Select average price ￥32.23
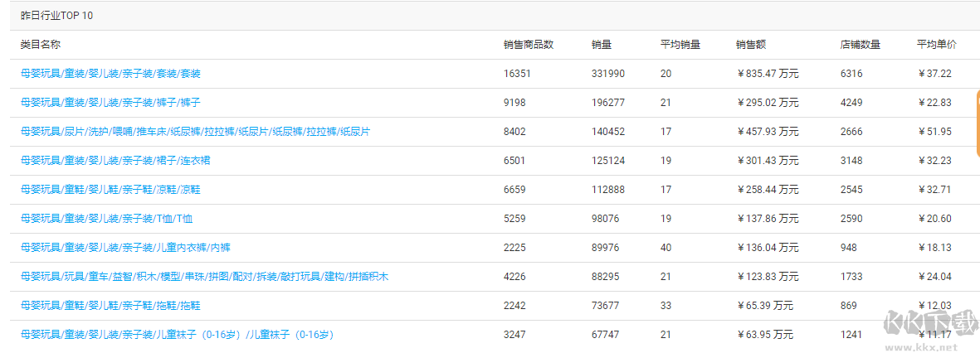 coord(934,160)
